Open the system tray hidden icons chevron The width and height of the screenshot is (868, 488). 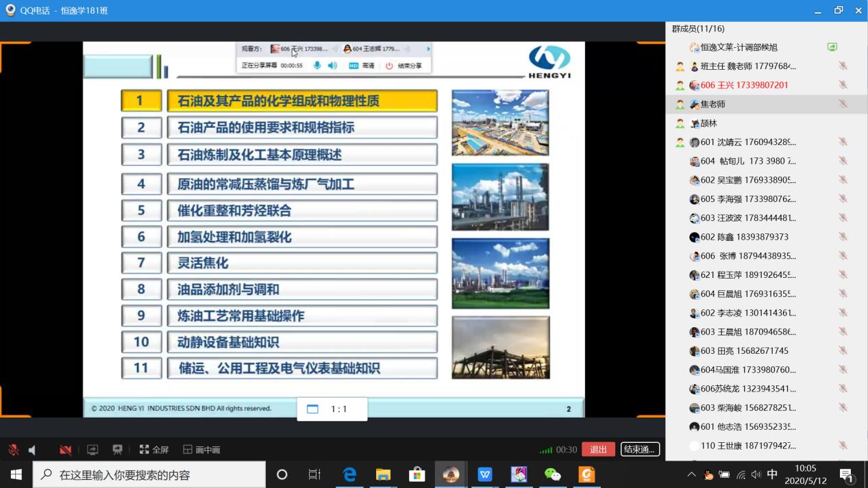pos(691,474)
